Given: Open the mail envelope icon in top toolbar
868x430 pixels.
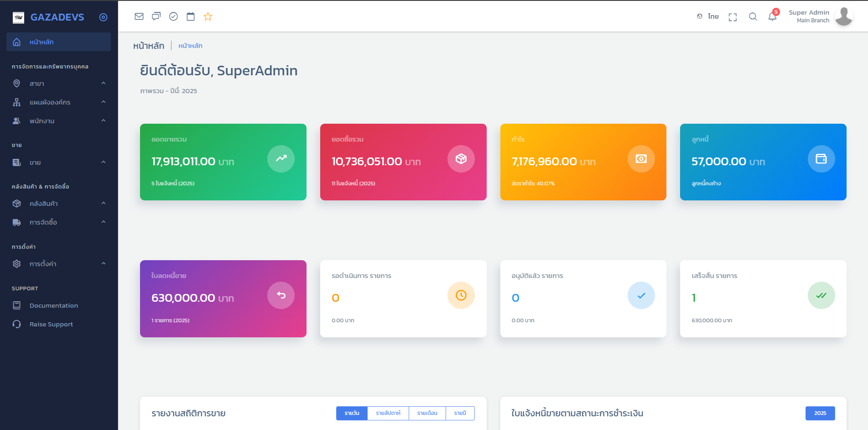Looking at the screenshot, I should [139, 16].
